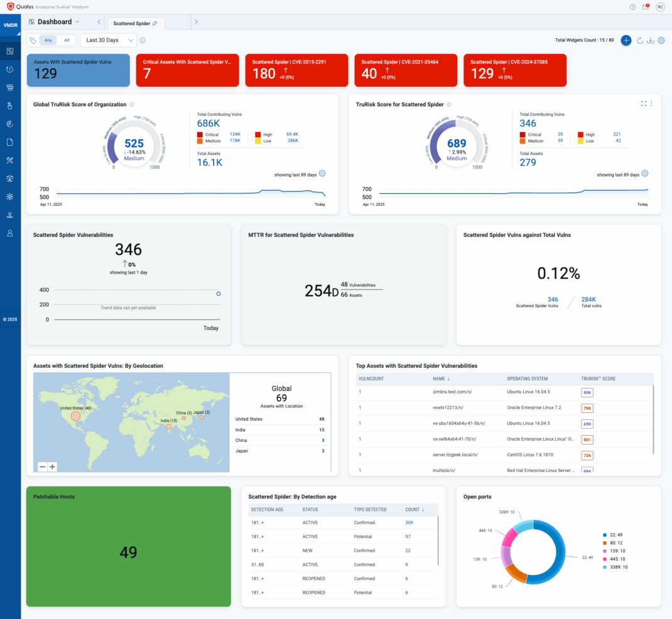Image resolution: width=672 pixels, height=619 pixels.
Task: Click the tag filter icon
Action: point(33,40)
